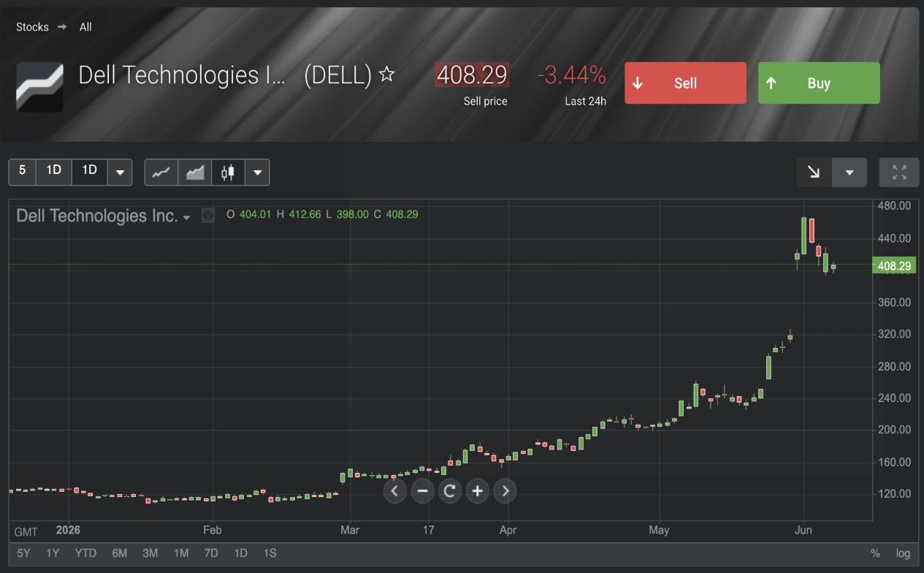Toggle the eye visibility icon in legend
This screenshot has height=573, width=924.
coord(208,216)
